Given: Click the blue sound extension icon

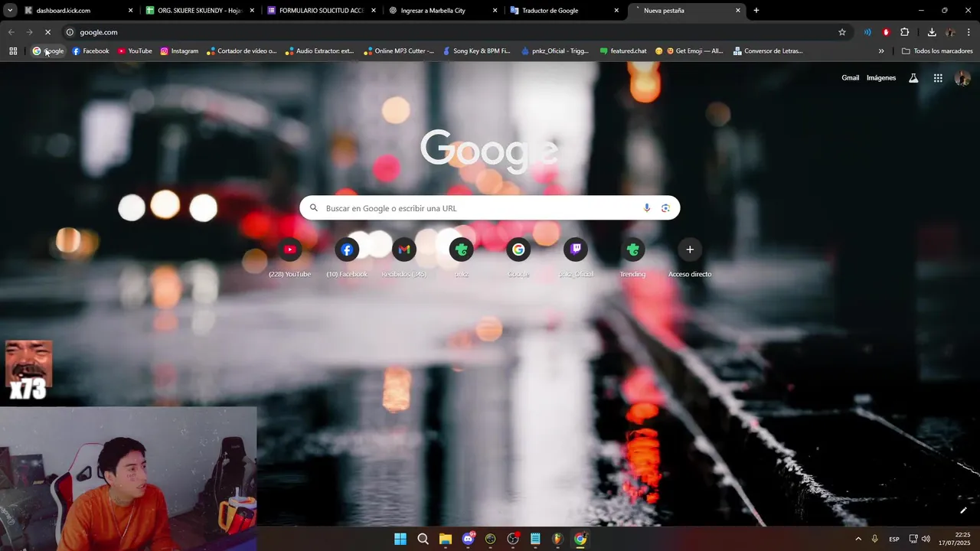Looking at the screenshot, I should (x=867, y=32).
